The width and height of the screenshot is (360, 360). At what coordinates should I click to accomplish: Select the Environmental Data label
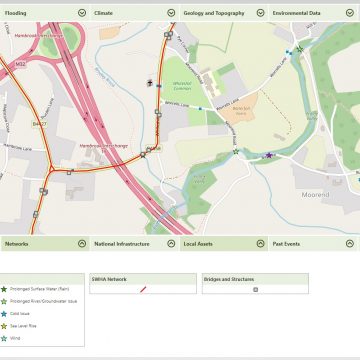click(296, 13)
